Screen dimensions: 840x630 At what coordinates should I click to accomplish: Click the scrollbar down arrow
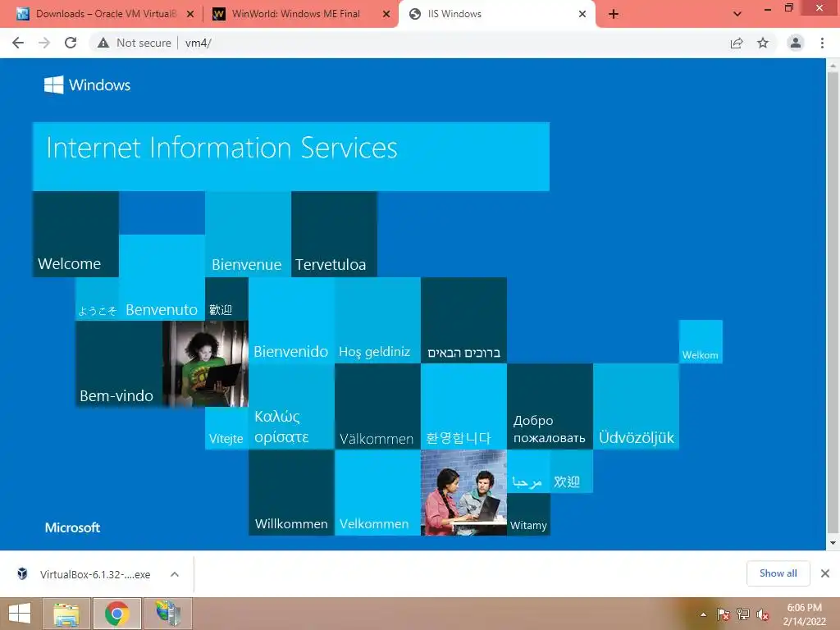click(833, 543)
